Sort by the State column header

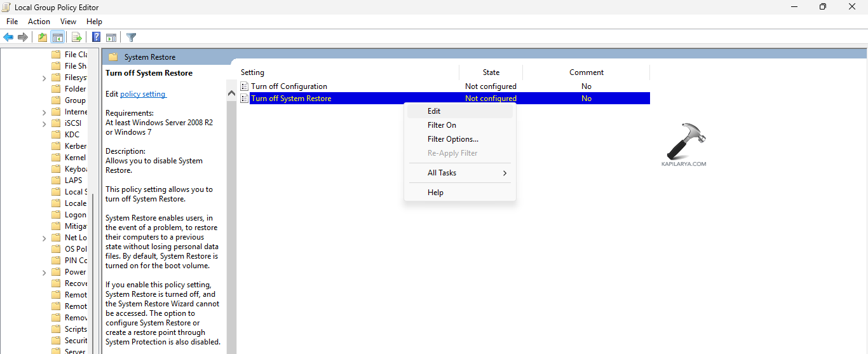(x=491, y=72)
